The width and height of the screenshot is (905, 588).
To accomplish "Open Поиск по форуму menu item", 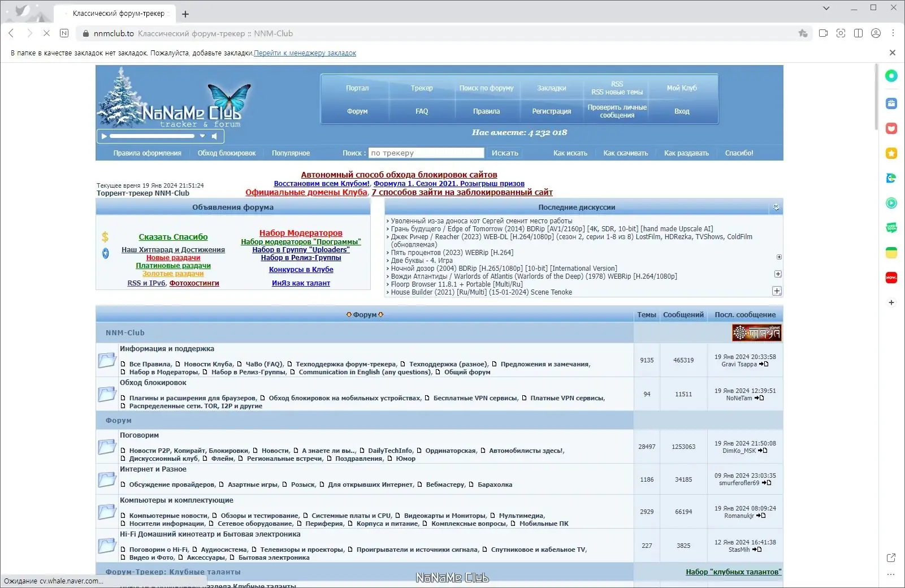I will (x=486, y=88).
